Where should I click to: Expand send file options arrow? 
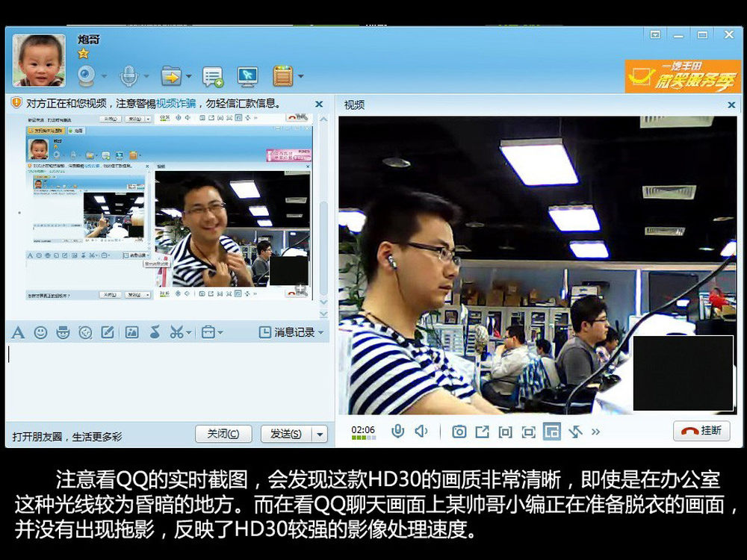tap(189, 75)
